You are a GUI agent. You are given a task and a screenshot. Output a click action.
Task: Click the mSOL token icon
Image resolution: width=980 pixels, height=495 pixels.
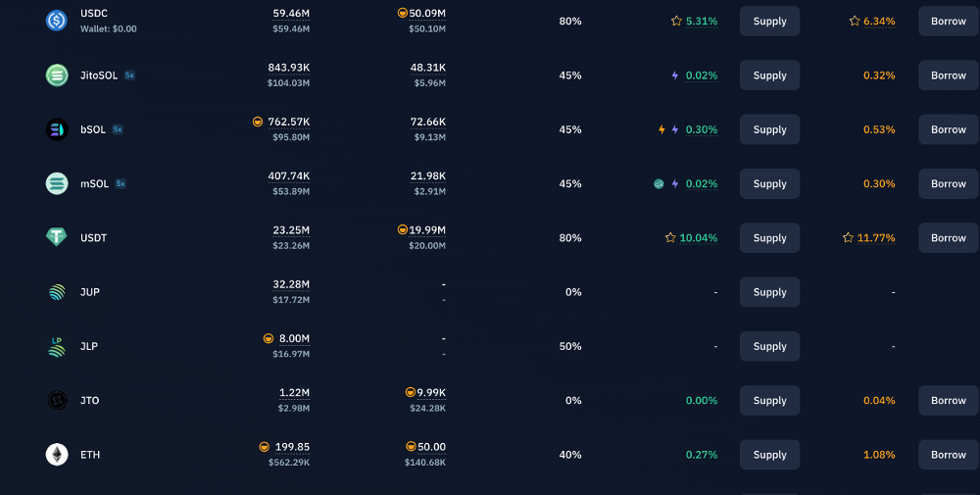coord(57,183)
